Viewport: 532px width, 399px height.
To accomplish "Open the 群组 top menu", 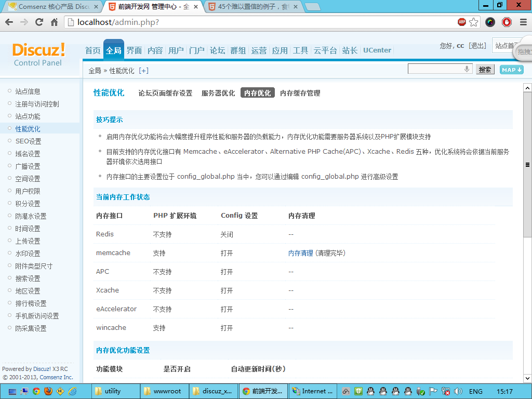I will click(238, 50).
